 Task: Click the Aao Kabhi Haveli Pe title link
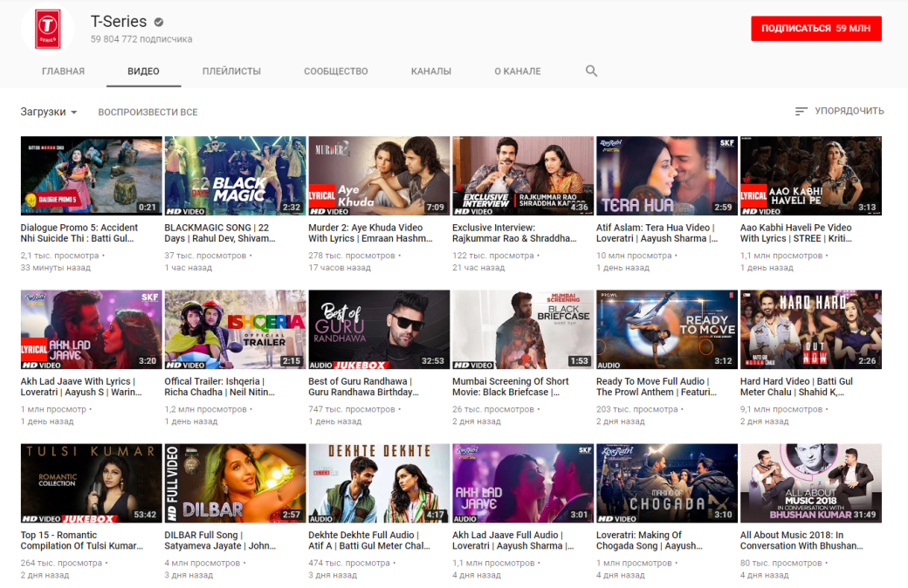(x=795, y=233)
